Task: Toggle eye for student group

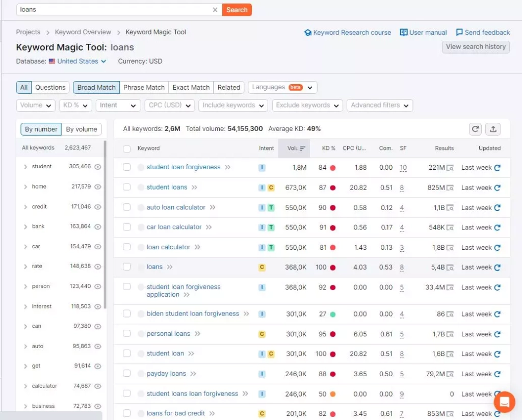Action: 97,167
